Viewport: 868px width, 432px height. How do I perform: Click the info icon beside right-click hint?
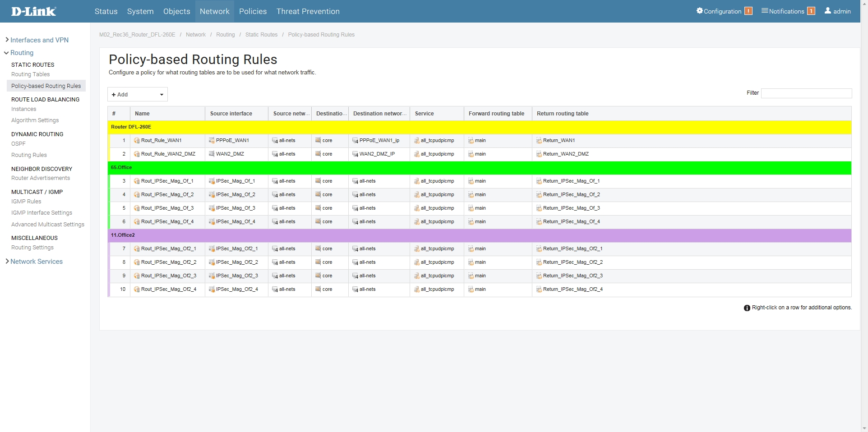(747, 308)
